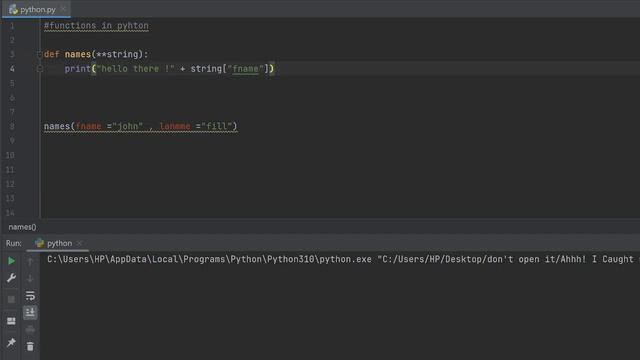Click the lanmme keyword argument
Image resolution: width=640 pixels, height=360 pixels.
click(175, 126)
